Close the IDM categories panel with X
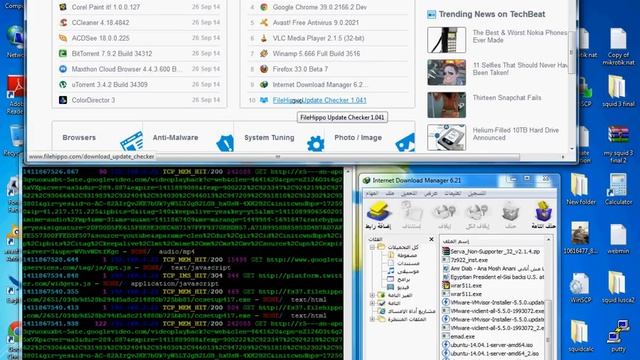This screenshot has width=640, height=360. [431, 239]
